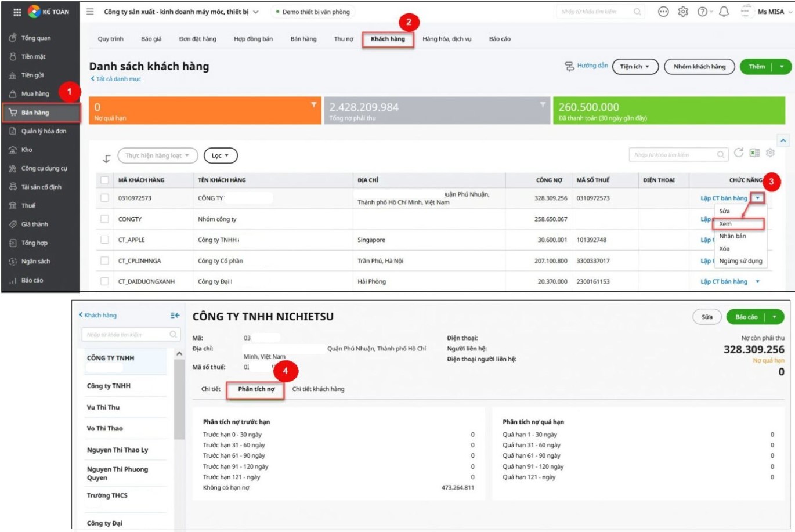This screenshot has width=795, height=532.
Task: Open Báo cáo in the sidebar
Action: coord(32,280)
